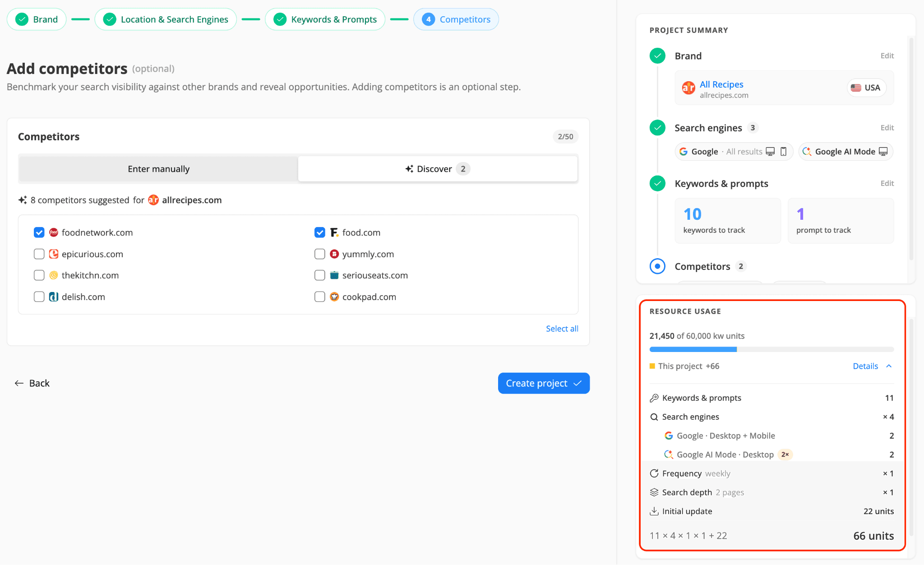
Task: Click yellow This project legend swatch
Action: click(652, 366)
